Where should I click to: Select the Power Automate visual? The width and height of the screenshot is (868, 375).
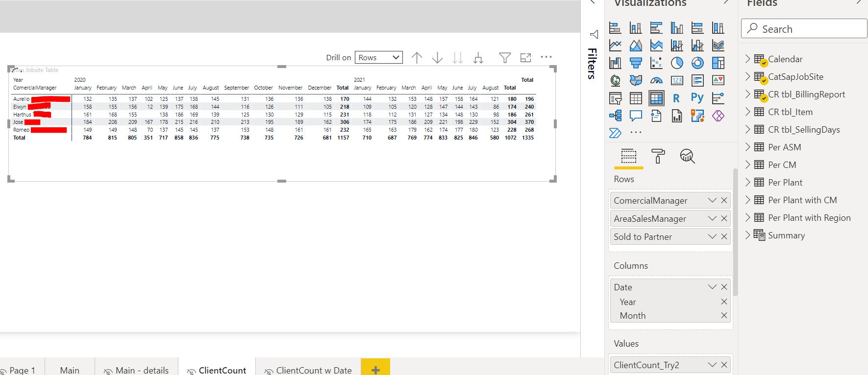click(615, 133)
